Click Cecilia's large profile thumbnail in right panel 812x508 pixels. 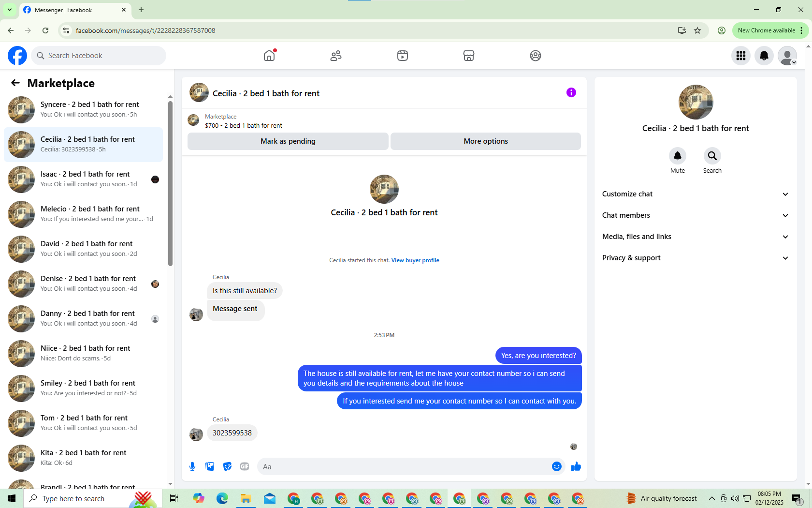pos(696,102)
